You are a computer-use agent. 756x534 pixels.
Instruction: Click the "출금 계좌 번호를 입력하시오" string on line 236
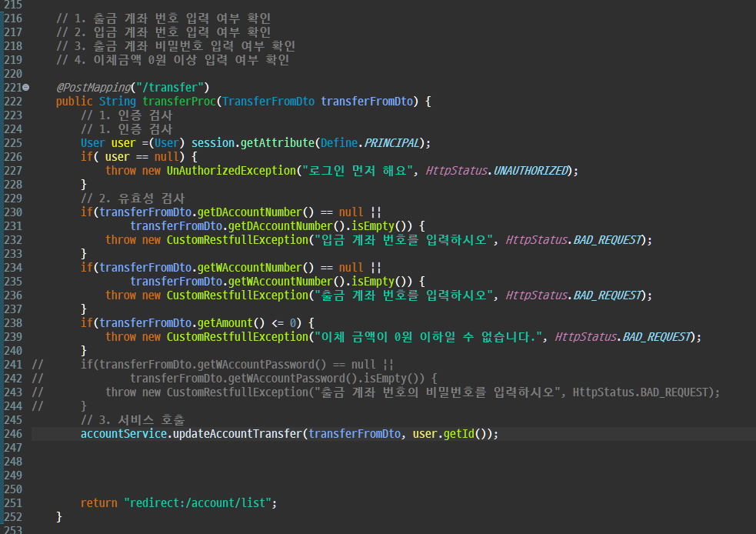click(404, 295)
